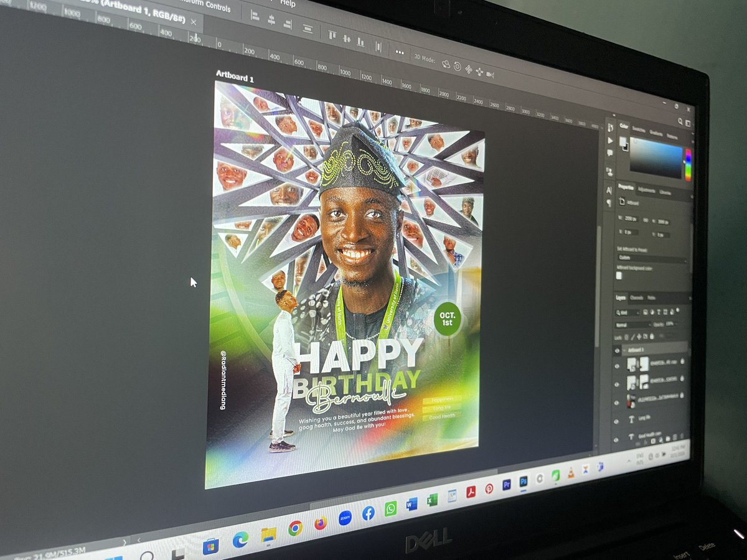The image size is (747, 560).
Task: Collapse the Artboard 1 layer group
Action: coord(625,350)
